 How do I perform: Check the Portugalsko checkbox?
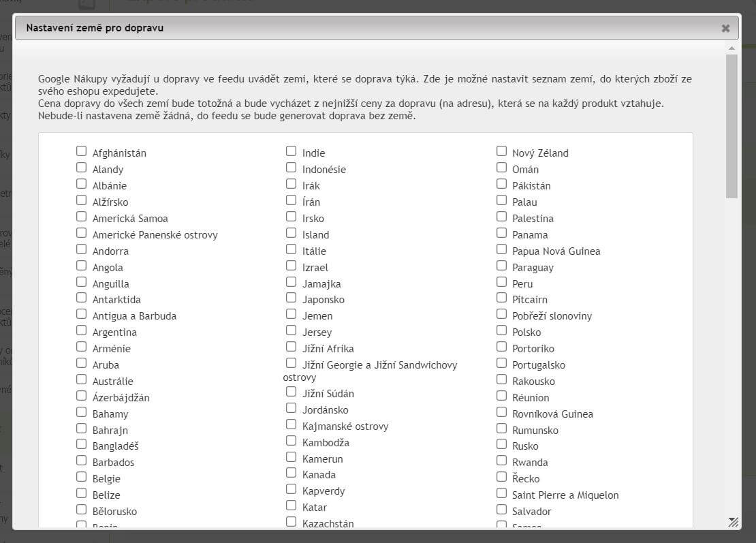pyautogui.click(x=501, y=364)
